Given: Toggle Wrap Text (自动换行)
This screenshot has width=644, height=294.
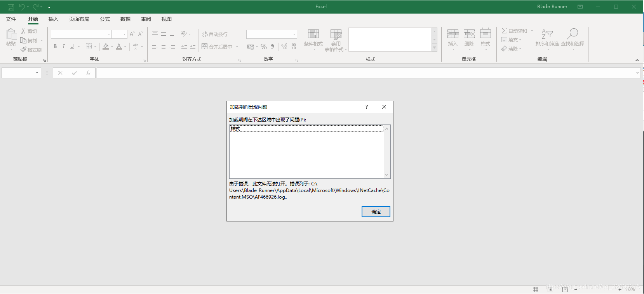Looking at the screenshot, I should pyautogui.click(x=215, y=34).
